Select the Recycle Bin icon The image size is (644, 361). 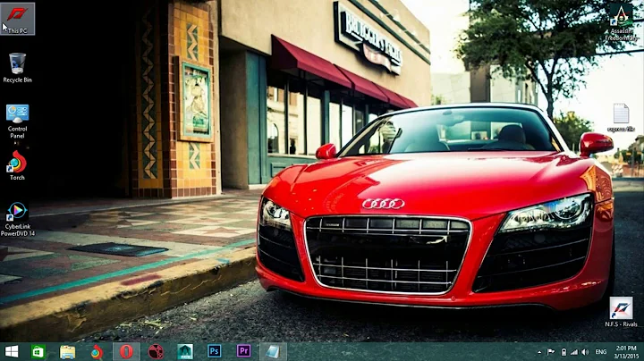click(x=17, y=68)
